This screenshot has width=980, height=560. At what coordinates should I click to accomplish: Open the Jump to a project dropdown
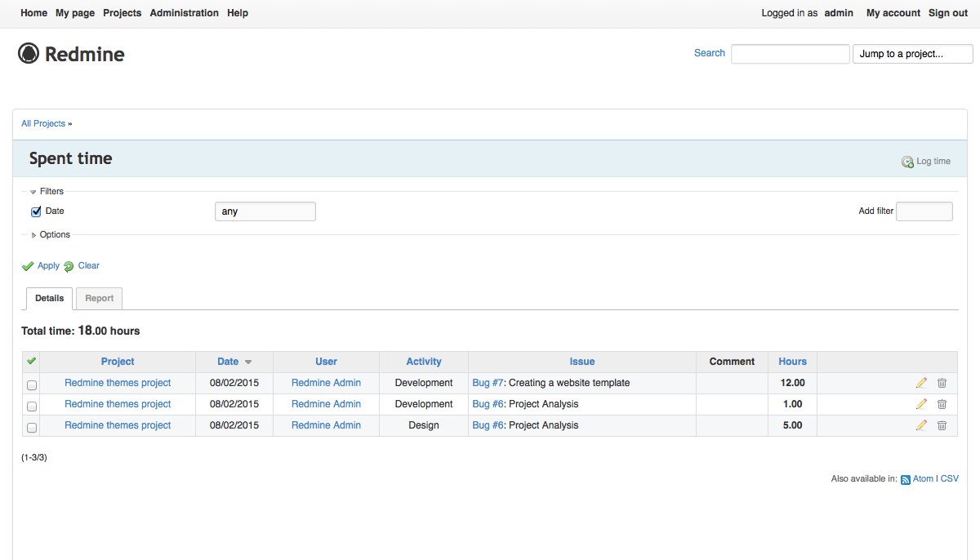[913, 54]
